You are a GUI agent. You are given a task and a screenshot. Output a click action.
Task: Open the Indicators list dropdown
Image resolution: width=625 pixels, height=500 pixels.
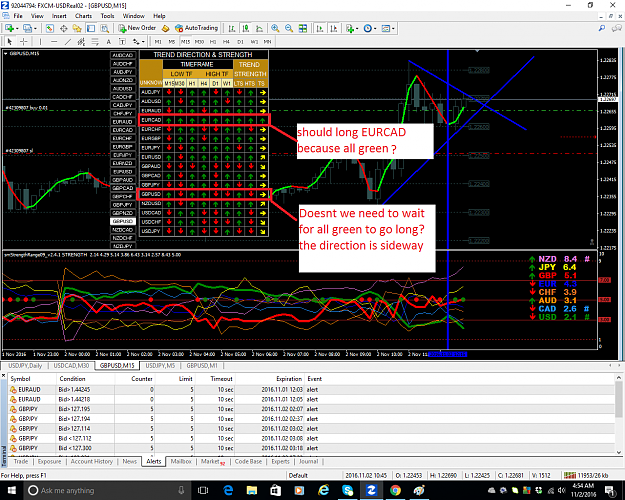[352, 28]
